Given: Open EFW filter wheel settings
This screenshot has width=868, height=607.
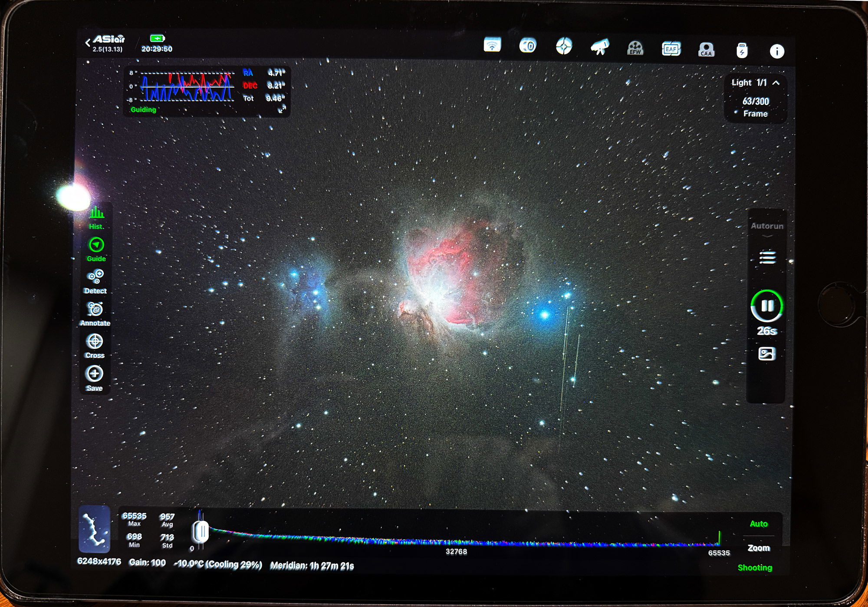Looking at the screenshot, I should (635, 48).
